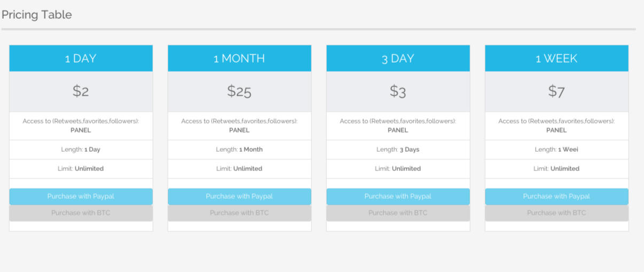Purchase the 1 Month plan with BTC

tap(239, 213)
